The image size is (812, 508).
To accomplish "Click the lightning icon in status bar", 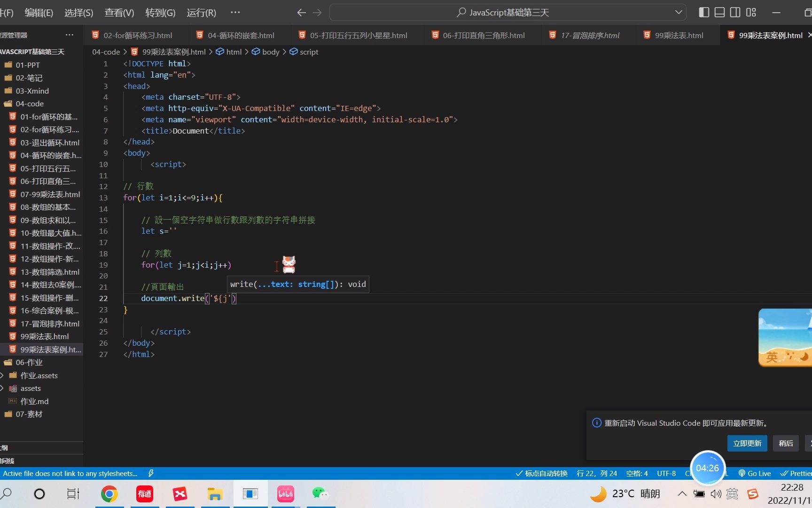I will coord(151,473).
